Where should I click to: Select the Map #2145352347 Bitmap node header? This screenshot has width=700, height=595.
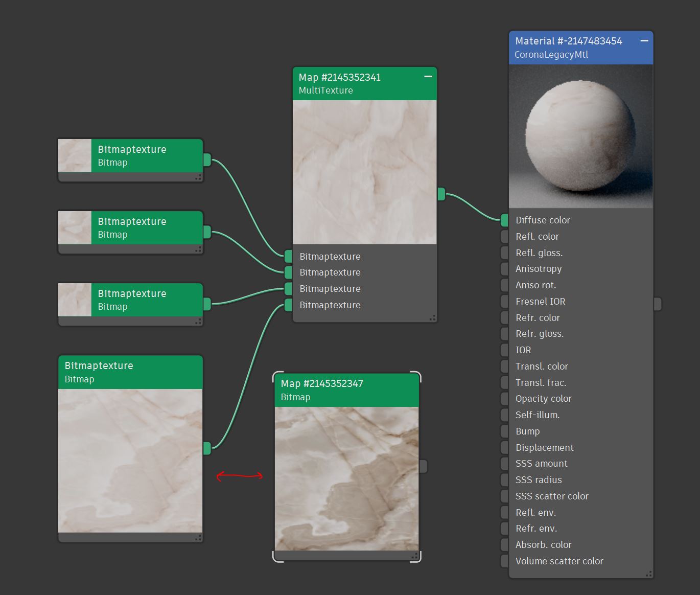(x=346, y=390)
